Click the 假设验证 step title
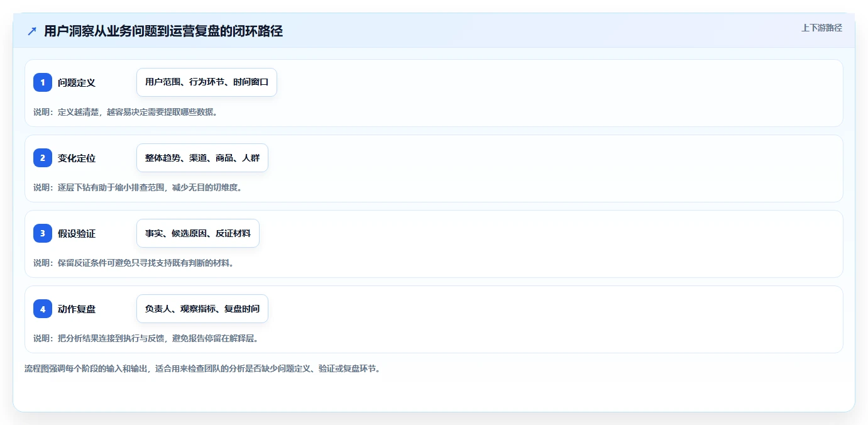Image resolution: width=868 pixels, height=425 pixels. pos(77,233)
